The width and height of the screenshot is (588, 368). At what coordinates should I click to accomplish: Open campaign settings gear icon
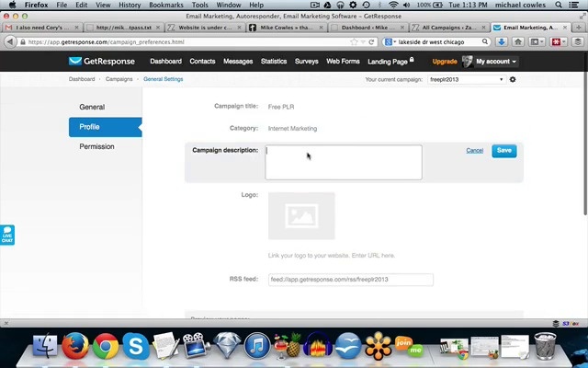[513, 80]
